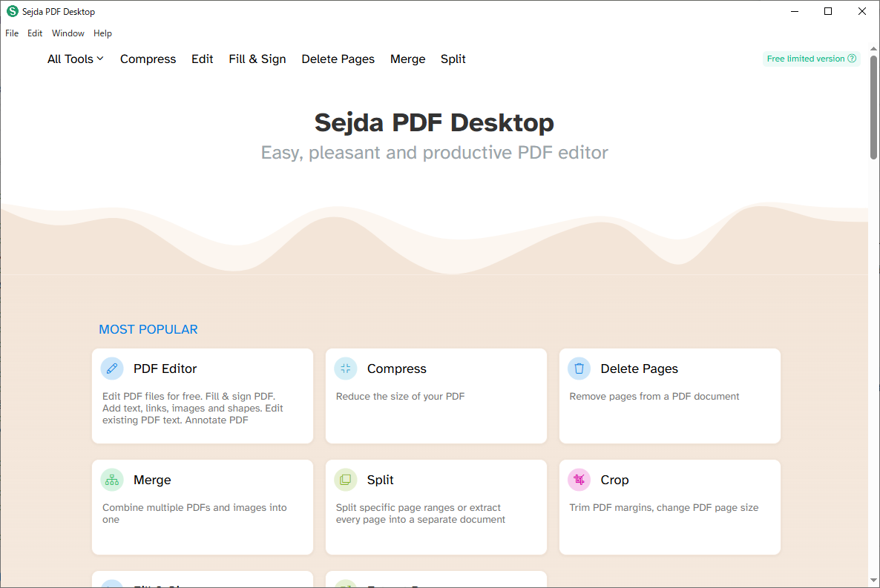
Task: Click 'Edit PDF files for free' description
Action: pos(192,408)
